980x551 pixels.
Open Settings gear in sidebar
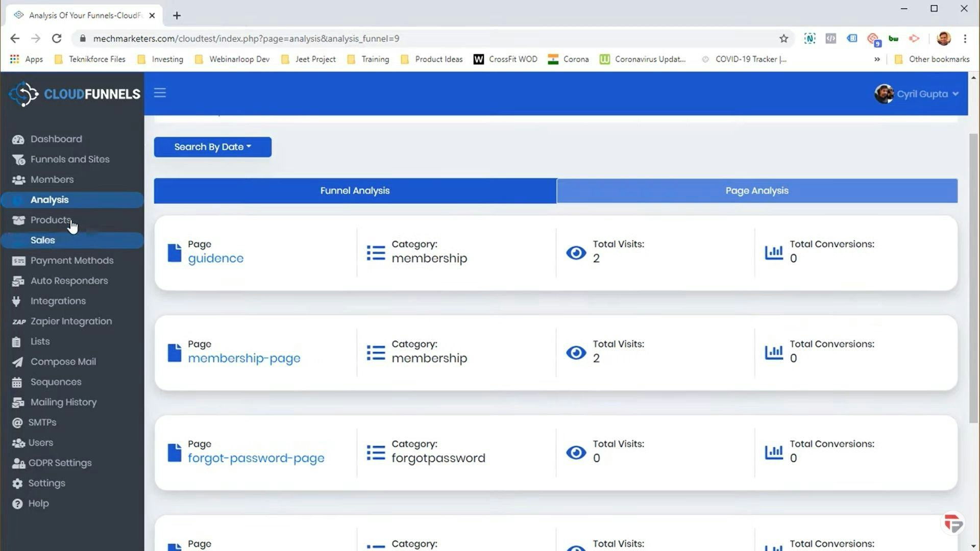18,484
